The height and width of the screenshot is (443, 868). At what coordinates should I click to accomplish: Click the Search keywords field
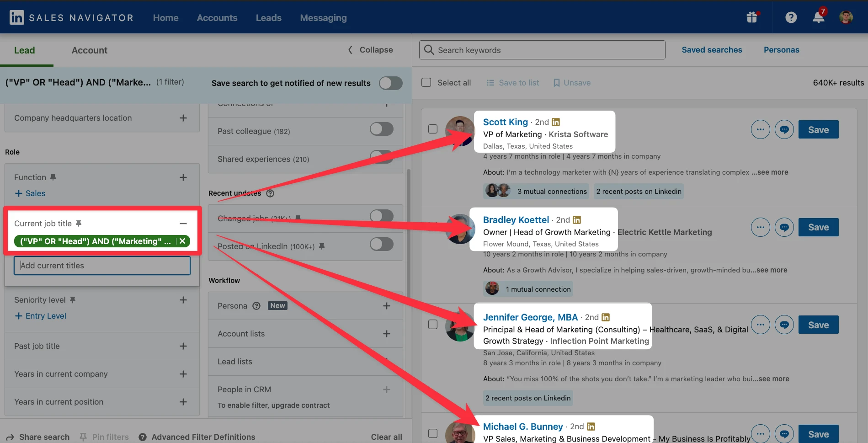click(x=542, y=50)
